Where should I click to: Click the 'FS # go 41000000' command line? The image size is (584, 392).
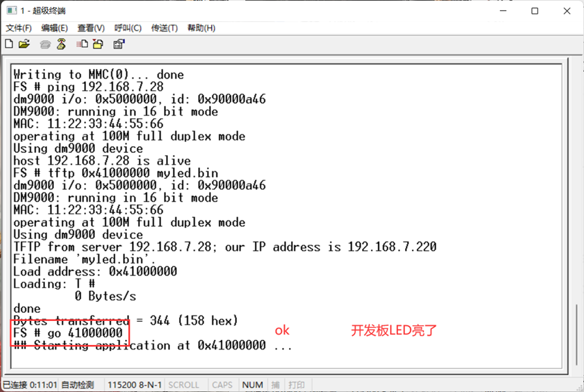pyautogui.click(x=68, y=333)
